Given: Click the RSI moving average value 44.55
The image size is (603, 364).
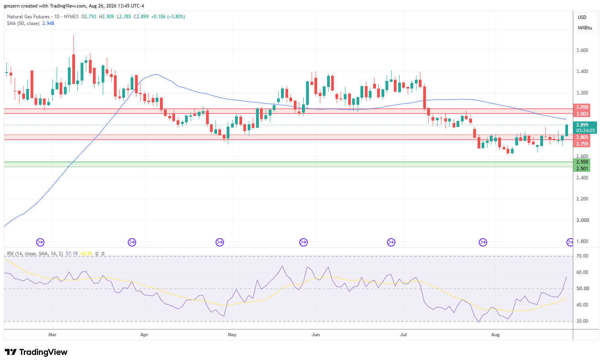Looking at the screenshot, I should click(86, 253).
